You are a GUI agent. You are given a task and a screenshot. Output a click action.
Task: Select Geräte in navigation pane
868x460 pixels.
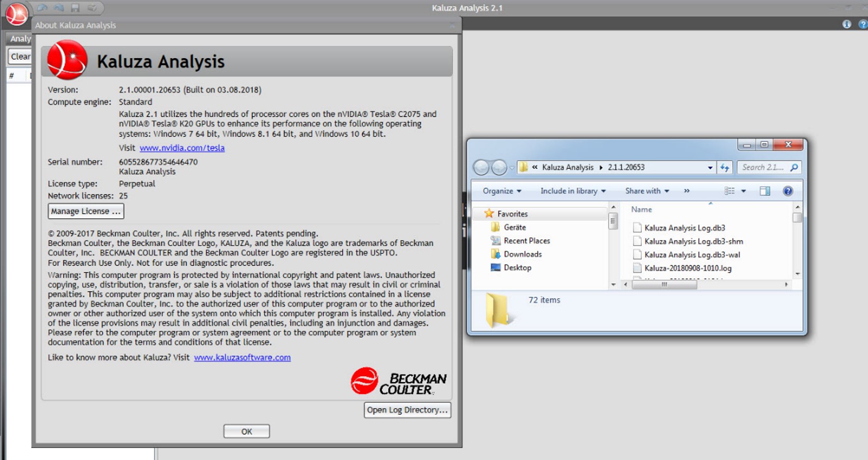(515, 228)
